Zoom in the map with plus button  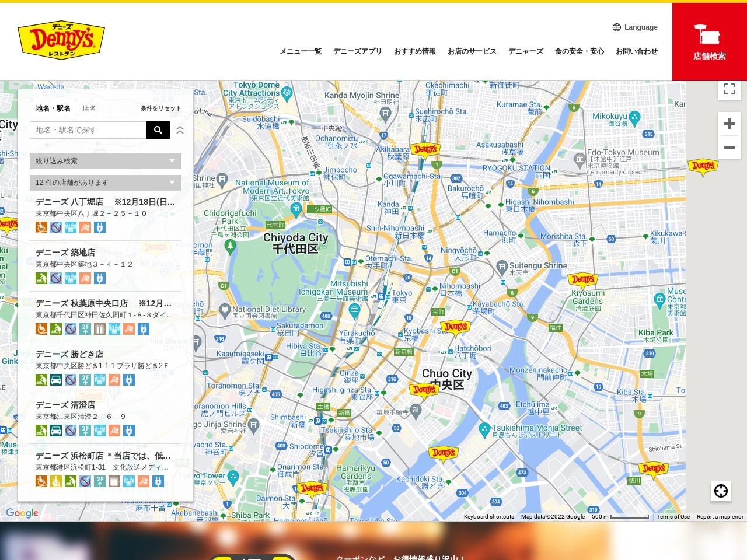[x=729, y=124]
